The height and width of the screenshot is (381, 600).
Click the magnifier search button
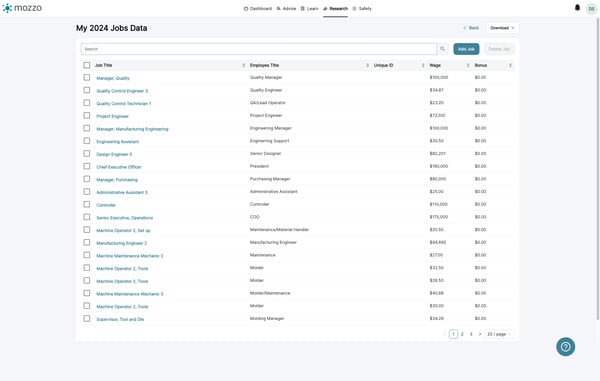click(442, 49)
